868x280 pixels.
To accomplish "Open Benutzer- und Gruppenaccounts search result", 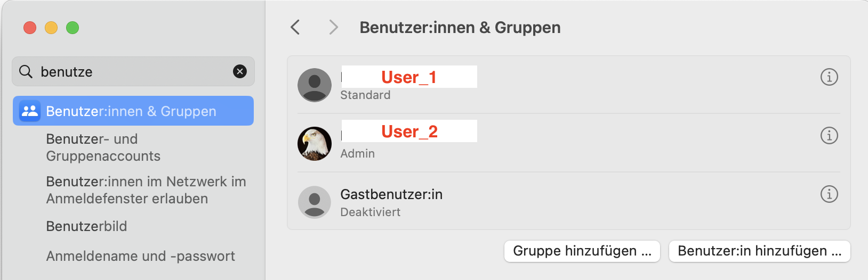I will click(x=103, y=147).
